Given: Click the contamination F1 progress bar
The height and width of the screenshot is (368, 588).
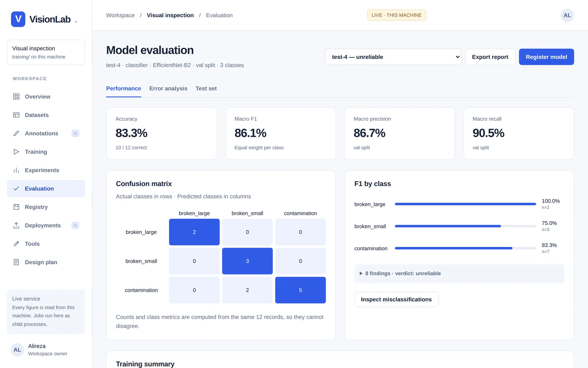Looking at the screenshot, I should point(465,248).
